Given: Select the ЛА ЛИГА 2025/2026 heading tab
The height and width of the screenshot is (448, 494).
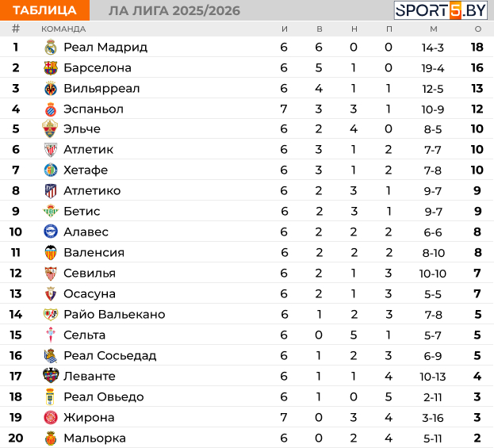Looking at the screenshot, I should click(174, 11).
